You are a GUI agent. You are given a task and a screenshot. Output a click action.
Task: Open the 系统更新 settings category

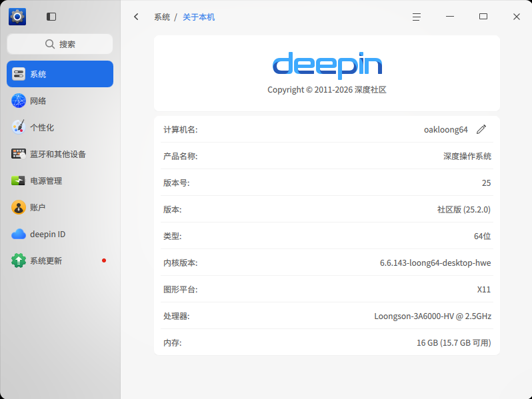pos(60,260)
